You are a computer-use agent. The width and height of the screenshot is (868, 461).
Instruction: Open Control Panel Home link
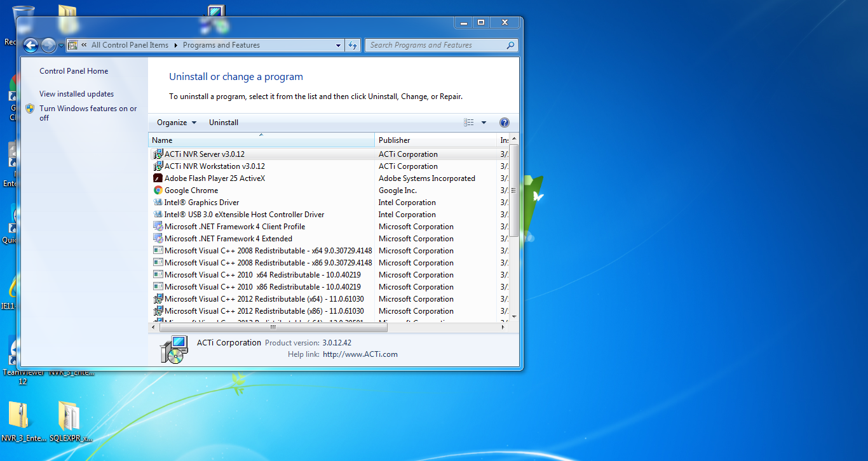[x=74, y=71]
